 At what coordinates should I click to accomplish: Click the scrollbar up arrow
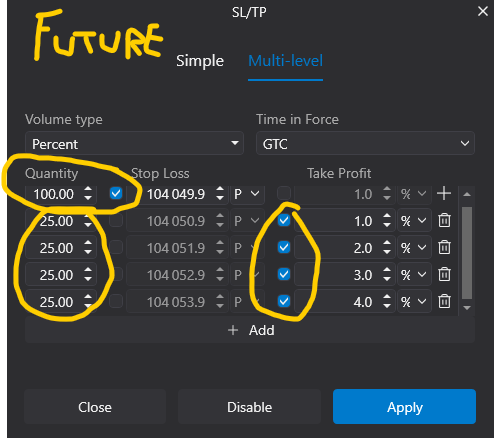(x=467, y=194)
